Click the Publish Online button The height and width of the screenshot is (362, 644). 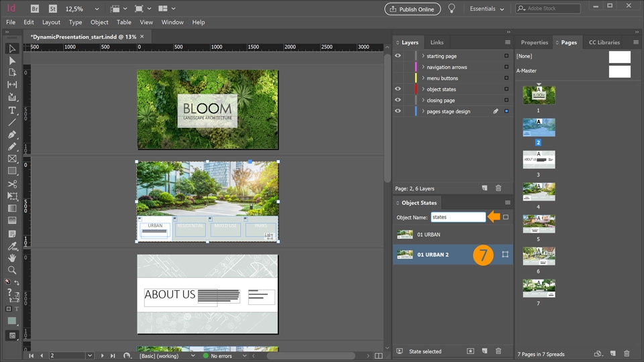413,9
